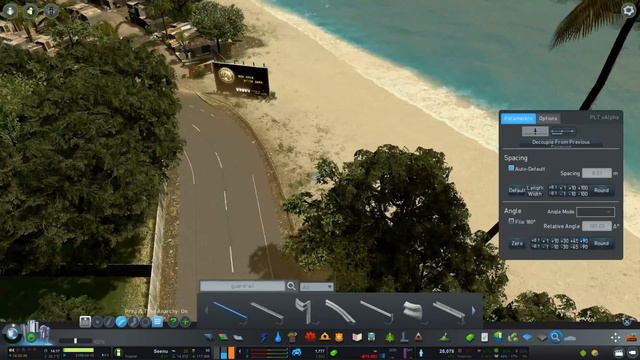Open the green Economy money icon
The height and width of the screenshot is (360, 640).
[470, 338]
